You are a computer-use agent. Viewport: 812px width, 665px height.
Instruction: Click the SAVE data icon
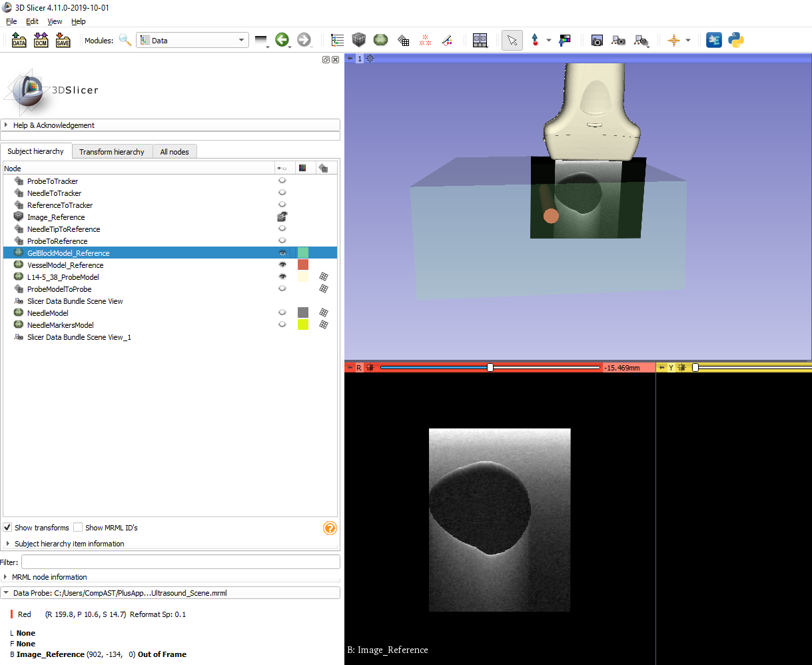(x=63, y=40)
